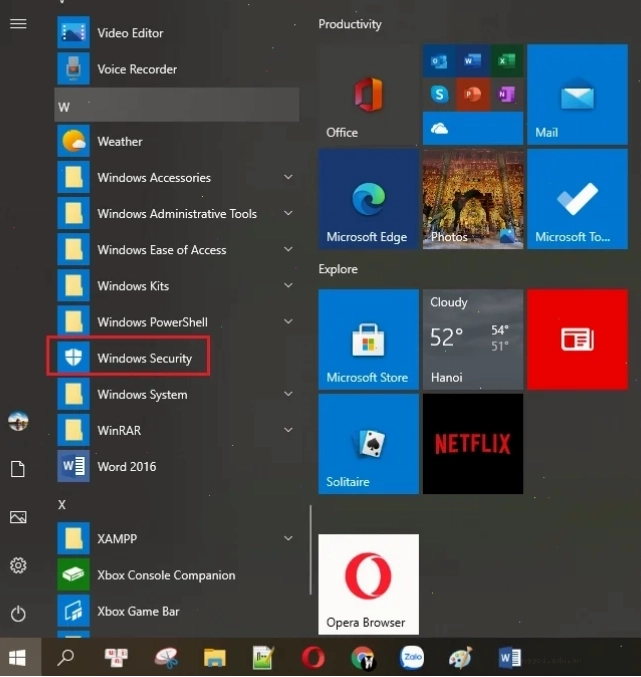Open Chrome icon in taskbar
This screenshot has width=641, height=677.
click(x=363, y=658)
